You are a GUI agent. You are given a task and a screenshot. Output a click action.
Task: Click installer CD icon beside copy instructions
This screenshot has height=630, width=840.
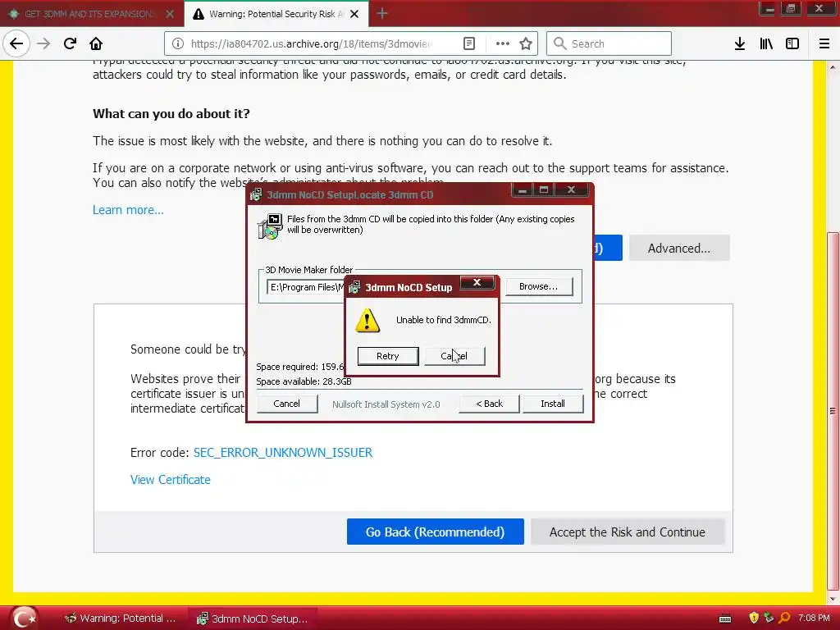(x=270, y=226)
